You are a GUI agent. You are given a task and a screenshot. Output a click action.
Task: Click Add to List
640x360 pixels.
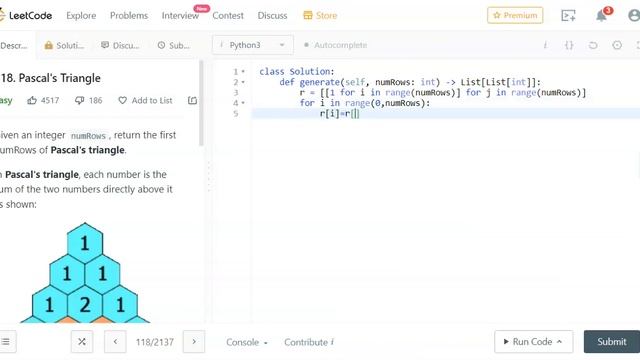pyautogui.click(x=145, y=100)
